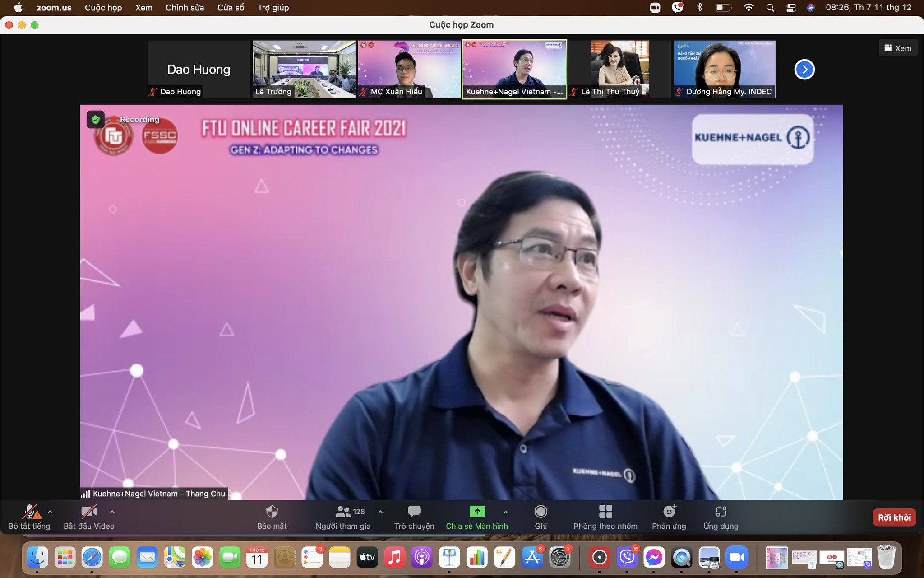The width and height of the screenshot is (924, 578).
Task: Open Safari from the Dock
Action: tap(92, 558)
